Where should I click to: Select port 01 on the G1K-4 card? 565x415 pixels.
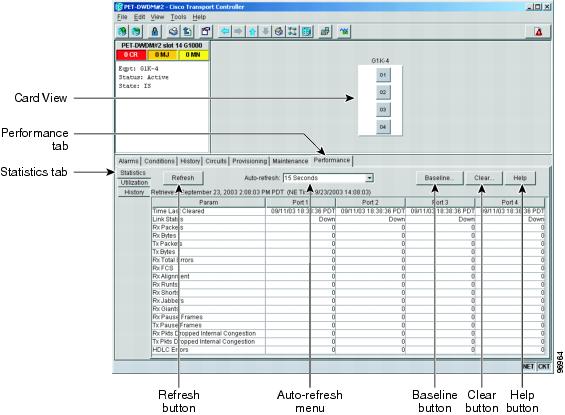click(x=383, y=75)
